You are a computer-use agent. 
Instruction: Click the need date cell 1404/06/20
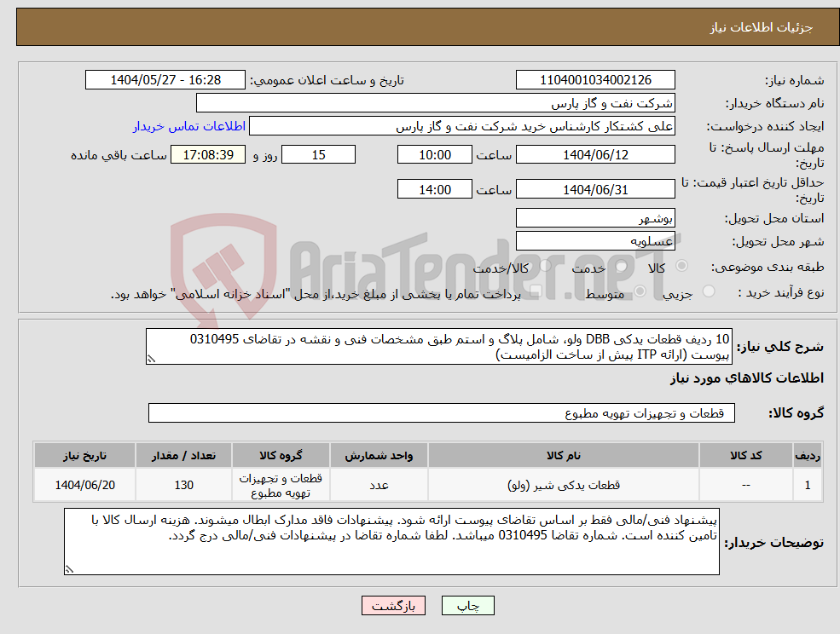[x=84, y=485]
